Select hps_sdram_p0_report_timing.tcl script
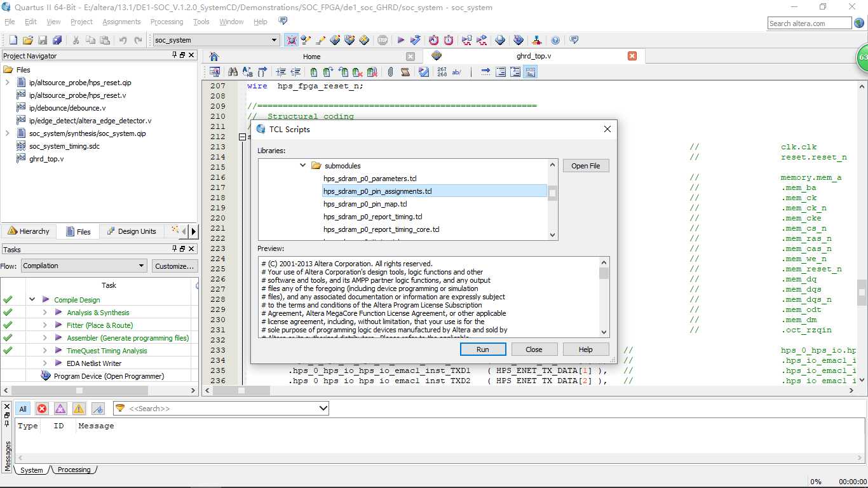Screen dimensions: 868x488 [x=373, y=217]
